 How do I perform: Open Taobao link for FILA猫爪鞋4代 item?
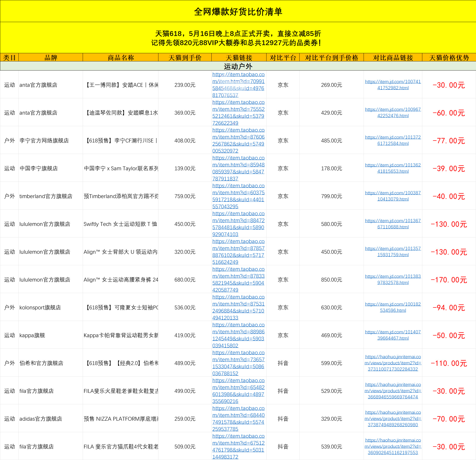tap(238, 447)
